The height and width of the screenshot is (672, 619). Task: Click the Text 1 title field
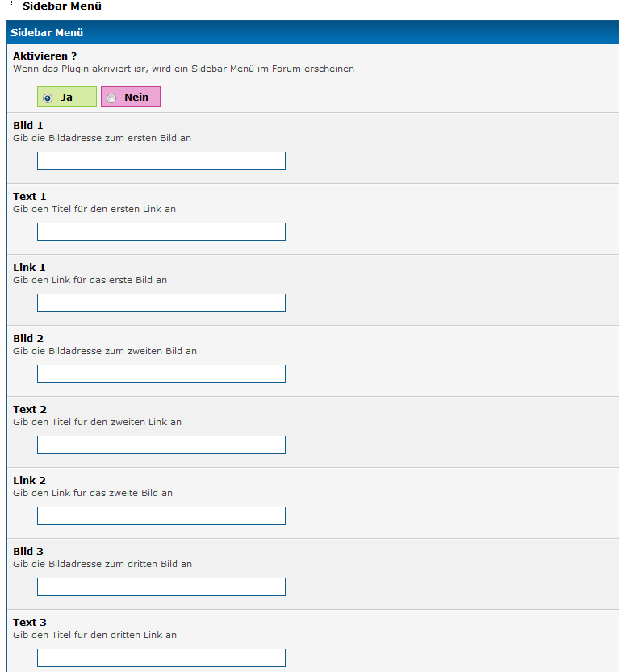161,232
